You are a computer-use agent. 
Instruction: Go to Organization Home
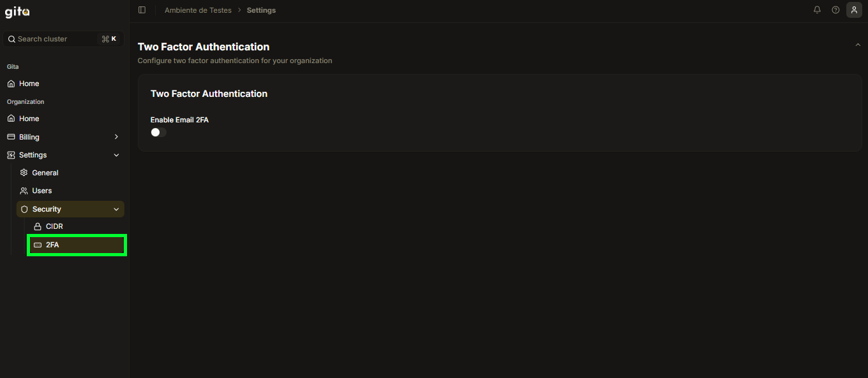coord(29,119)
